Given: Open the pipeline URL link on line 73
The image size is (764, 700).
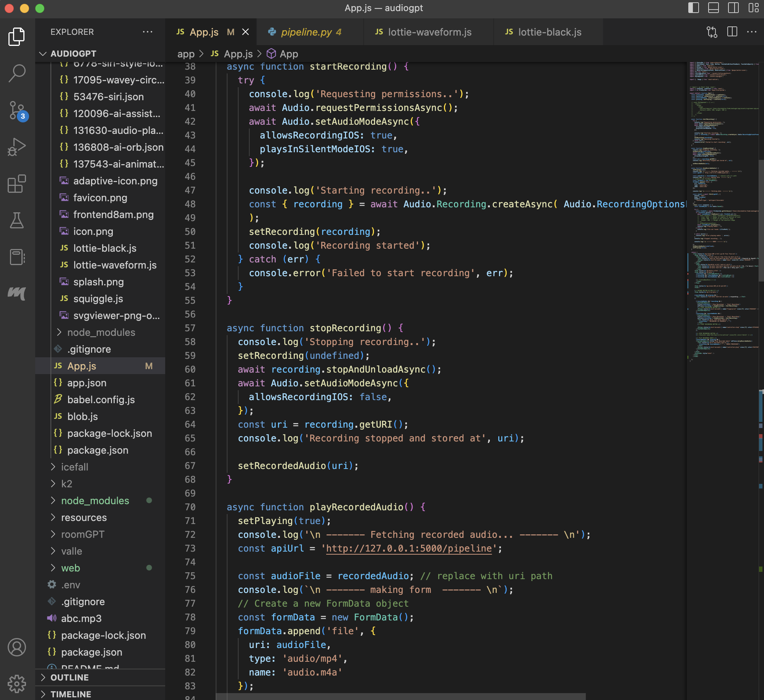Looking at the screenshot, I should tap(408, 548).
